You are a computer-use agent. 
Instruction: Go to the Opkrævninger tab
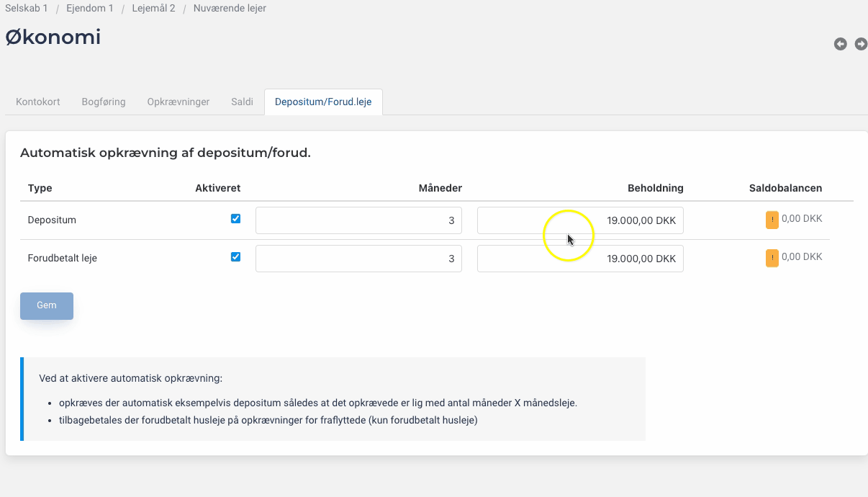pyautogui.click(x=178, y=102)
